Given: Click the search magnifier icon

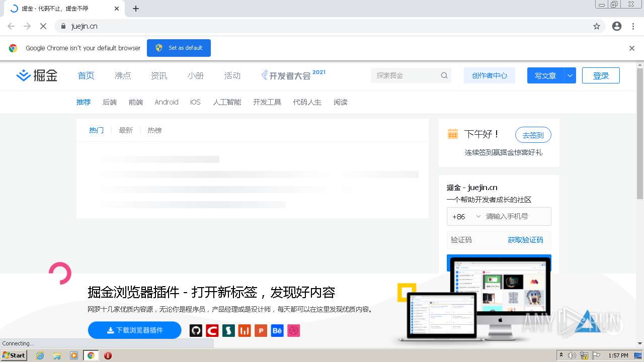Looking at the screenshot, I should coord(444,75).
